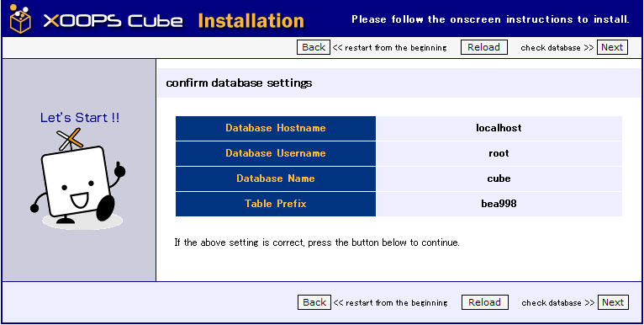Click the bottom Back button

(314, 302)
